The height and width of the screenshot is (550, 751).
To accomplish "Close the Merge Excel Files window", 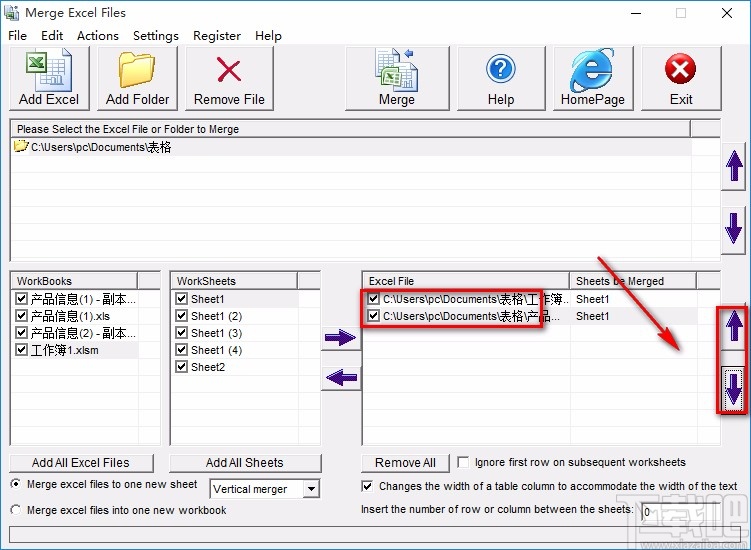I will click(x=727, y=13).
